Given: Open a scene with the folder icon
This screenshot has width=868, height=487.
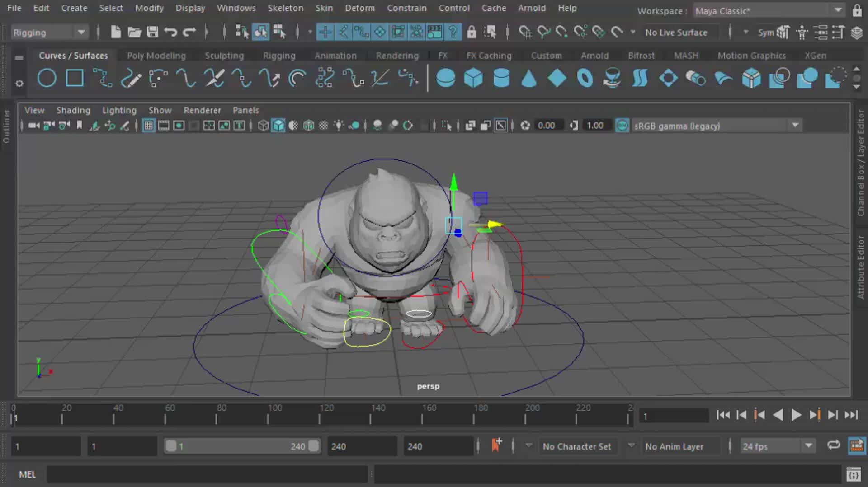Looking at the screenshot, I should coord(134,32).
